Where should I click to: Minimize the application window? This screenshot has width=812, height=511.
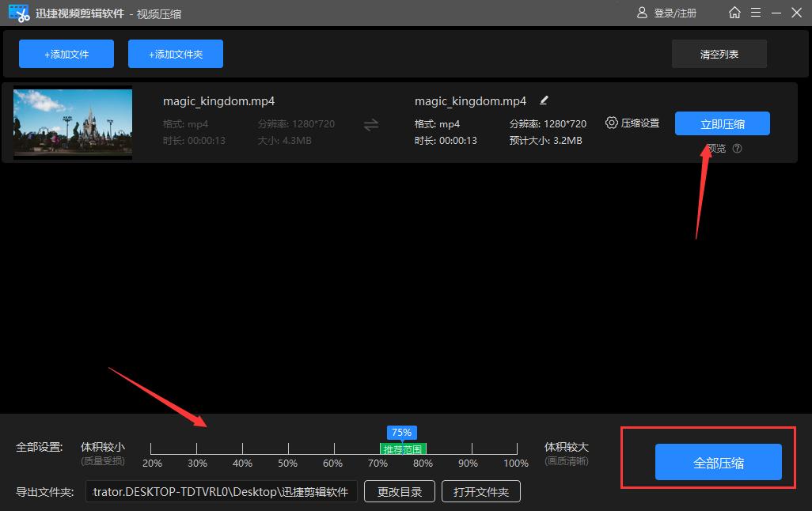point(776,13)
